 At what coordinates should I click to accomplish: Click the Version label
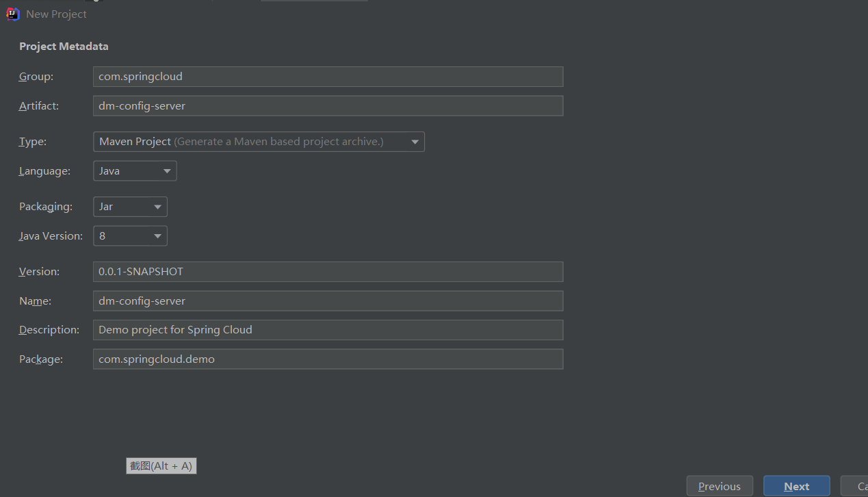click(39, 272)
